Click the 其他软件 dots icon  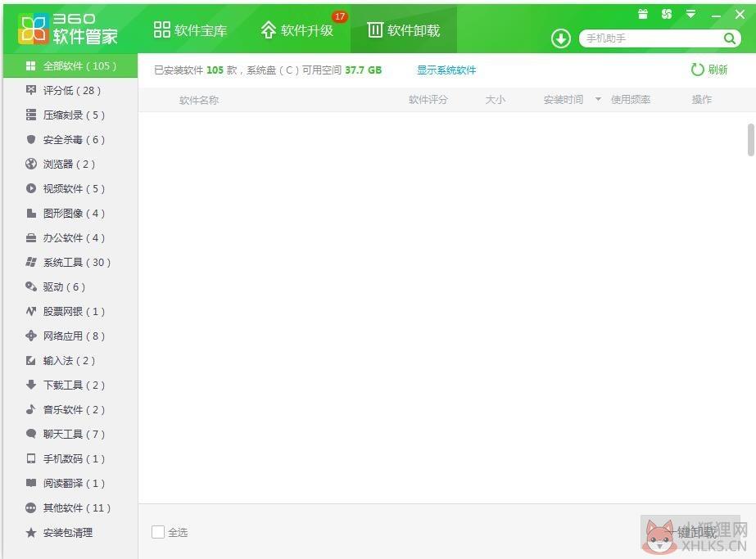(x=31, y=507)
